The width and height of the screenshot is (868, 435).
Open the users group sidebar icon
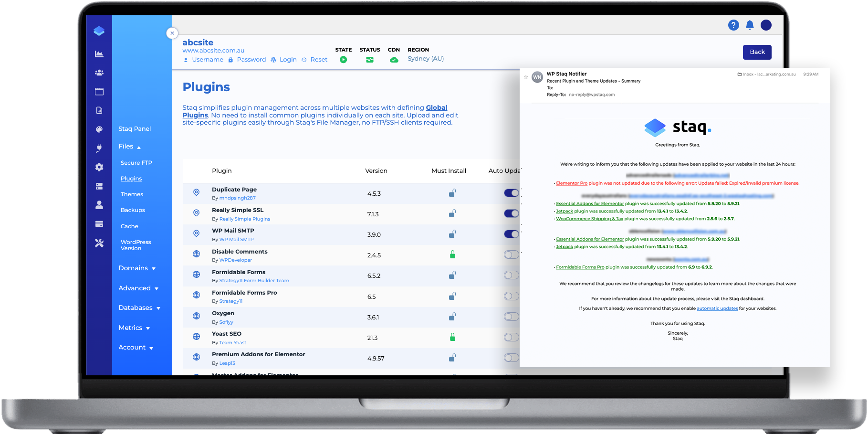click(x=99, y=73)
